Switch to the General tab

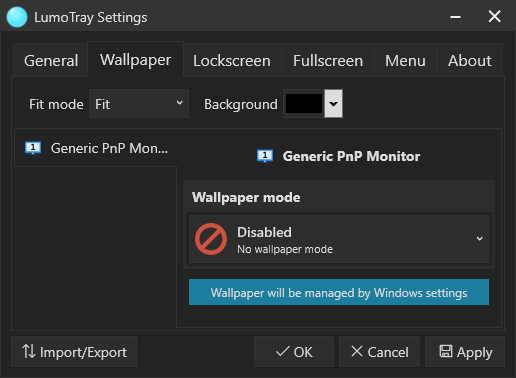tap(51, 60)
